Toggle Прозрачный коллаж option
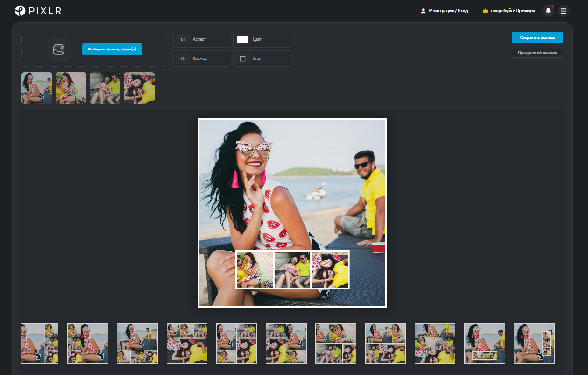 pyautogui.click(x=537, y=53)
